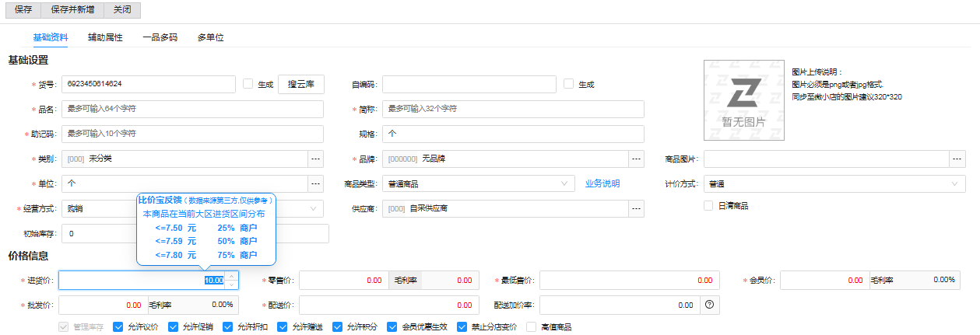Click the 保存 button
The width and height of the screenshot is (980, 335).
(x=23, y=9)
